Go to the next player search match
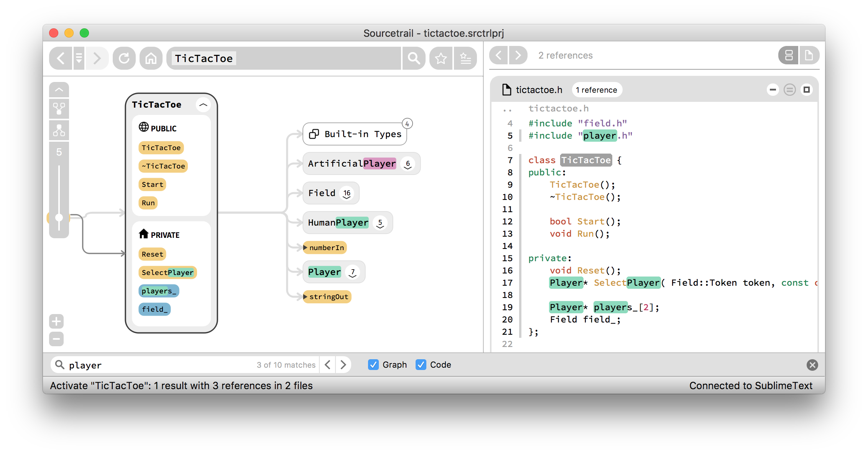The width and height of the screenshot is (868, 455). pyautogui.click(x=344, y=365)
